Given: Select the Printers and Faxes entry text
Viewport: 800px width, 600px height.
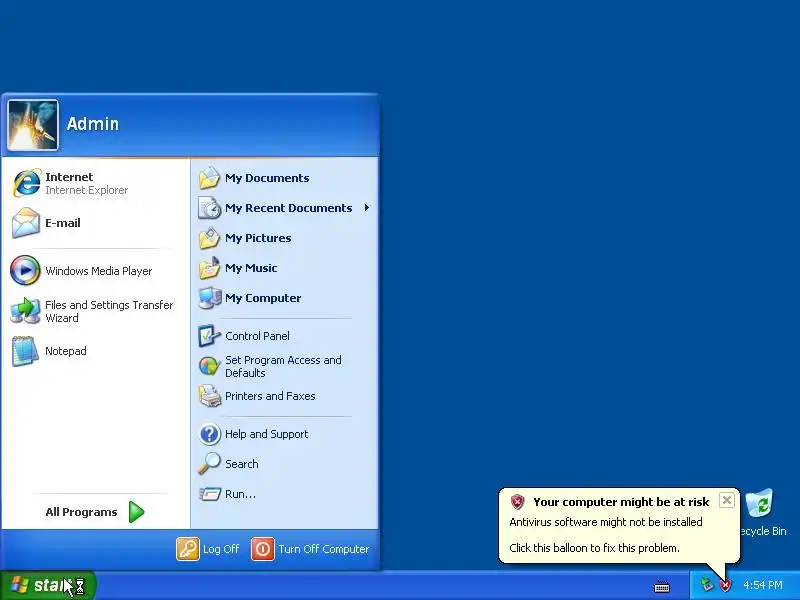Looking at the screenshot, I should [270, 396].
